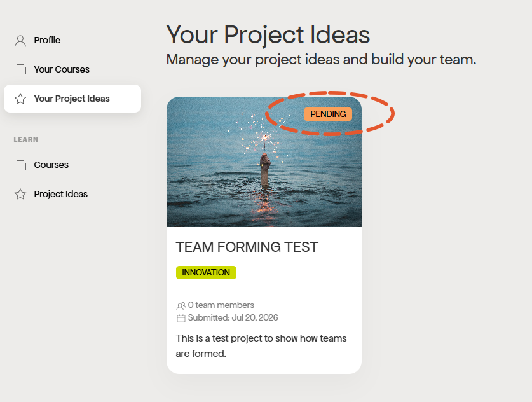Click the Your Project Ideas page heading
This screenshot has width=532, height=402.
pyautogui.click(x=268, y=34)
